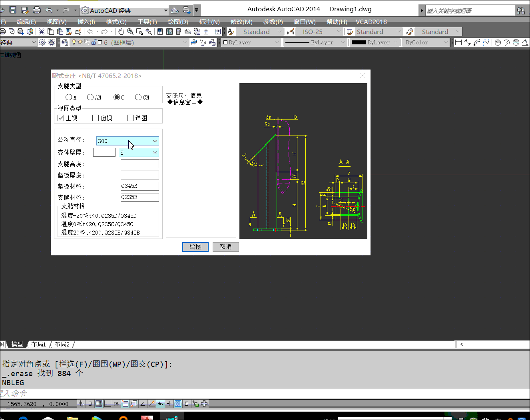Open the 绘图(D) menu
Image resolution: width=530 pixels, height=420 pixels.
coord(178,22)
